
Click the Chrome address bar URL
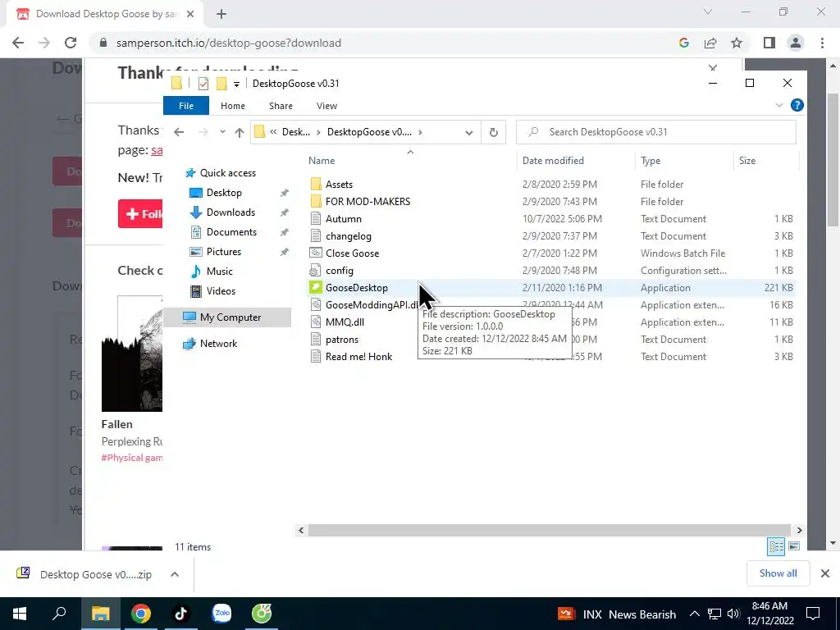click(x=228, y=43)
